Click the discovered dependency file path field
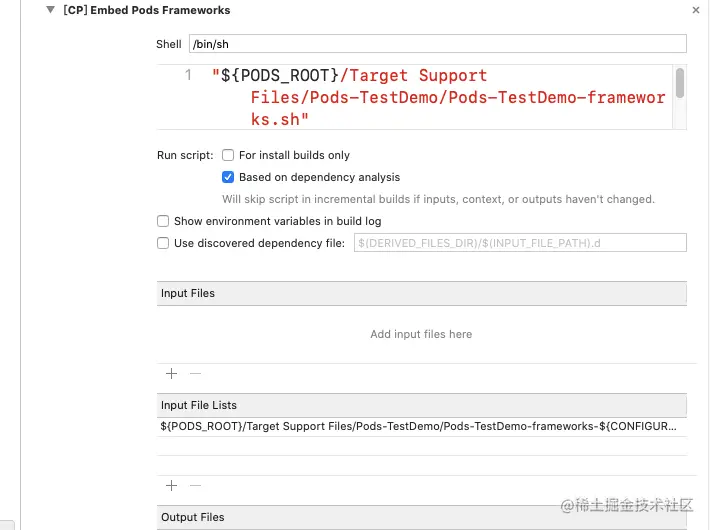The height and width of the screenshot is (530, 710). click(x=520, y=243)
